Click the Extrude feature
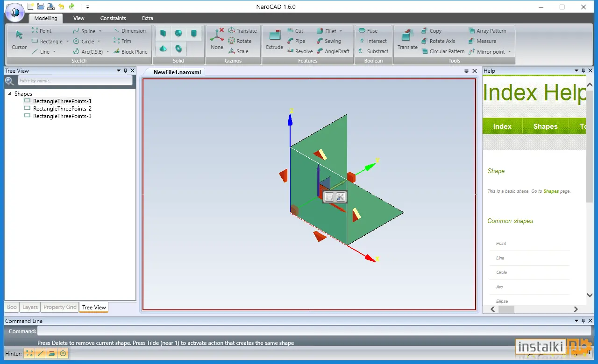Viewport: 598px width, 364px height. click(x=275, y=39)
